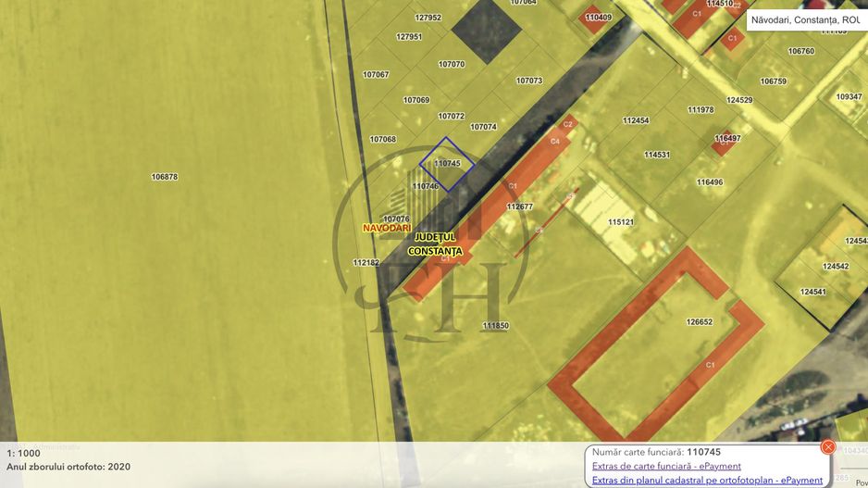The height and width of the screenshot is (488, 868).
Task: Open 'Extras de carte funciară - ePayment' link
Action: [x=666, y=466]
